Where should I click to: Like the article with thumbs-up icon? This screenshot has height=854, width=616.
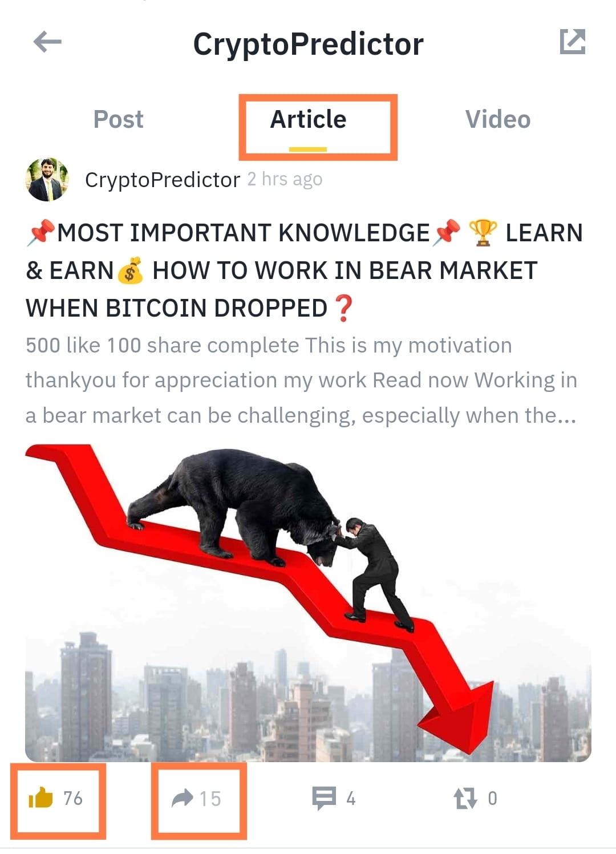click(x=40, y=798)
